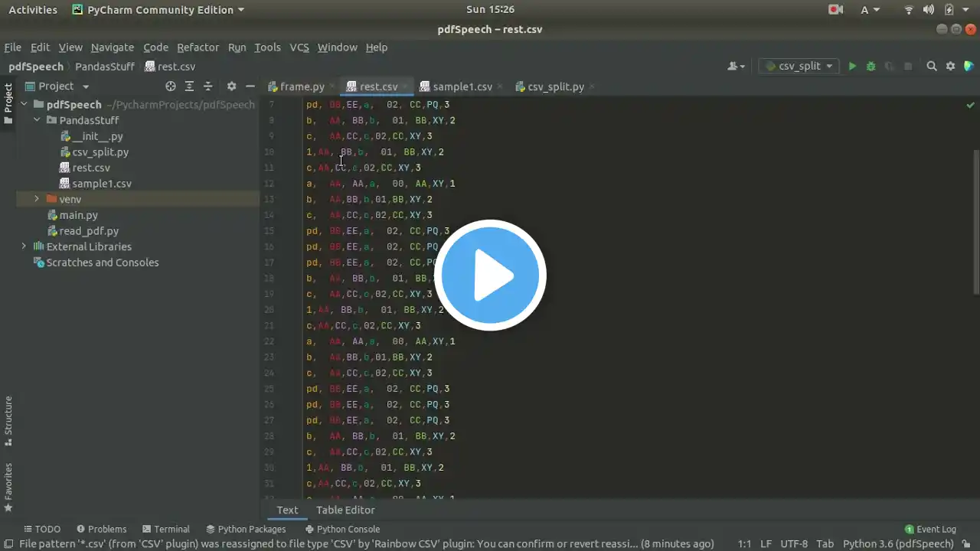This screenshot has height=551, width=980.
Task: Click the editor vertical scrollbar thumb
Action: tap(975, 222)
